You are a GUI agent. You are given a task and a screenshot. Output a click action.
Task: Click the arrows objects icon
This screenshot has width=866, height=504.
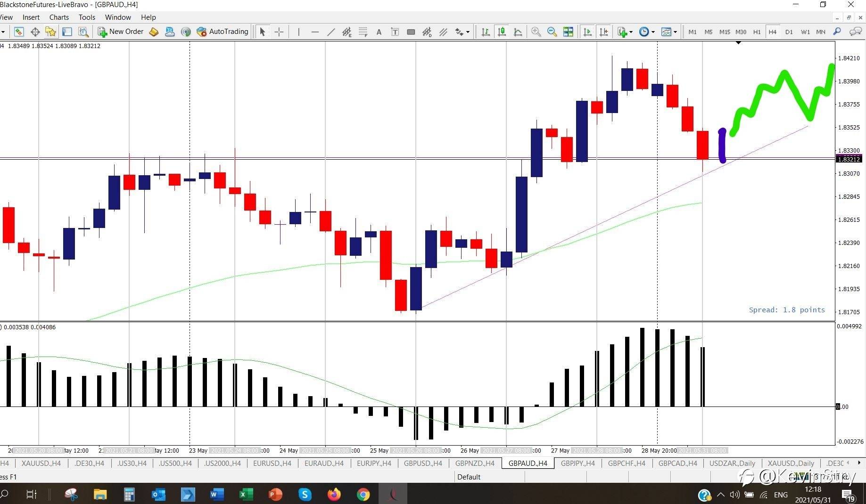(x=459, y=32)
